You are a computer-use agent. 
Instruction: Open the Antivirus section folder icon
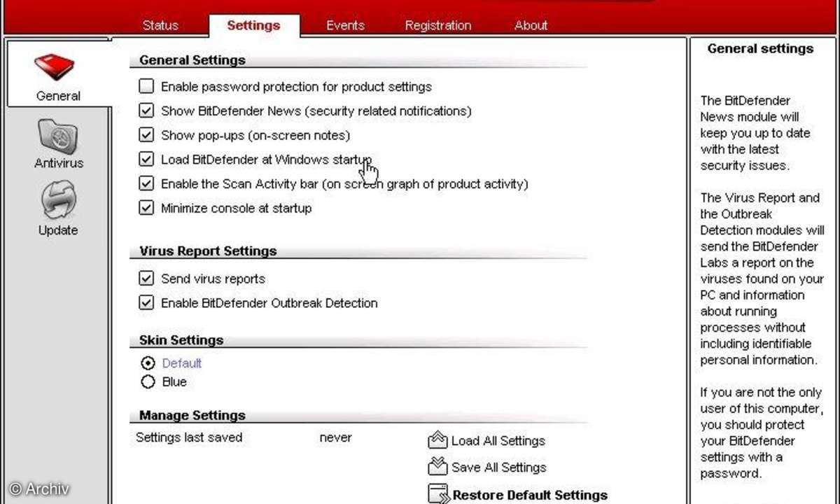pyautogui.click(x=58, y=136)
